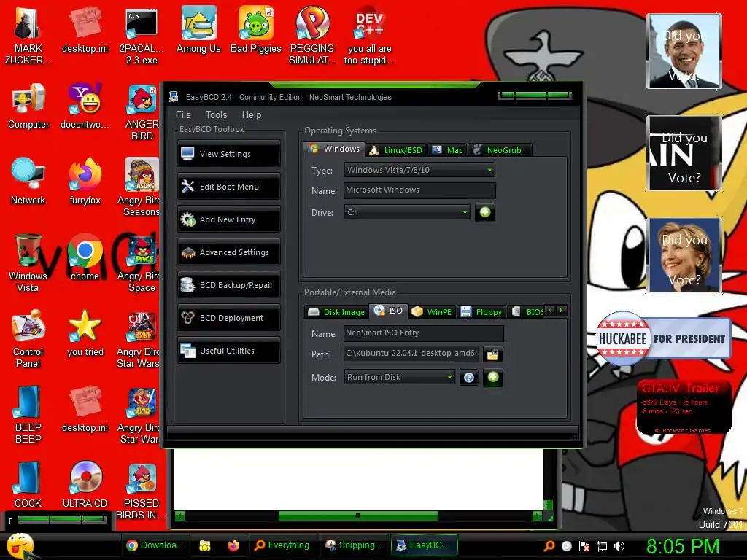Click the Microsoft Windows name field
The height and width of the screenshot is (560, 747).
point(419,190)
